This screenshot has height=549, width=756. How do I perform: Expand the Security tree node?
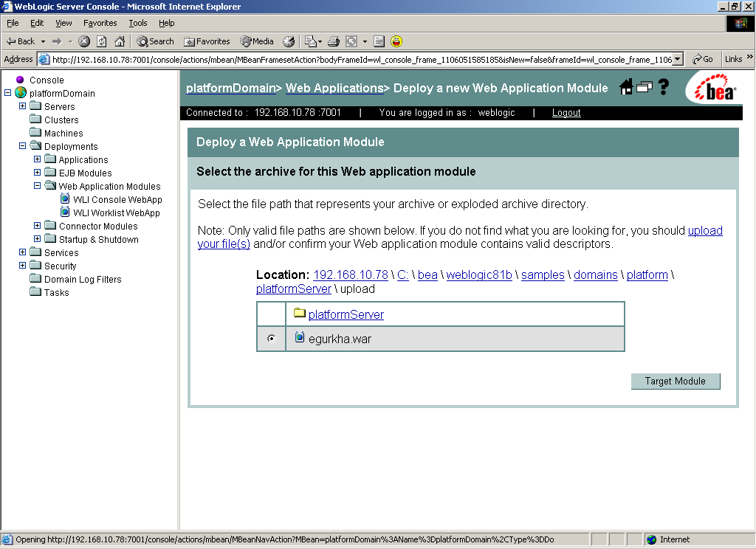22,265
